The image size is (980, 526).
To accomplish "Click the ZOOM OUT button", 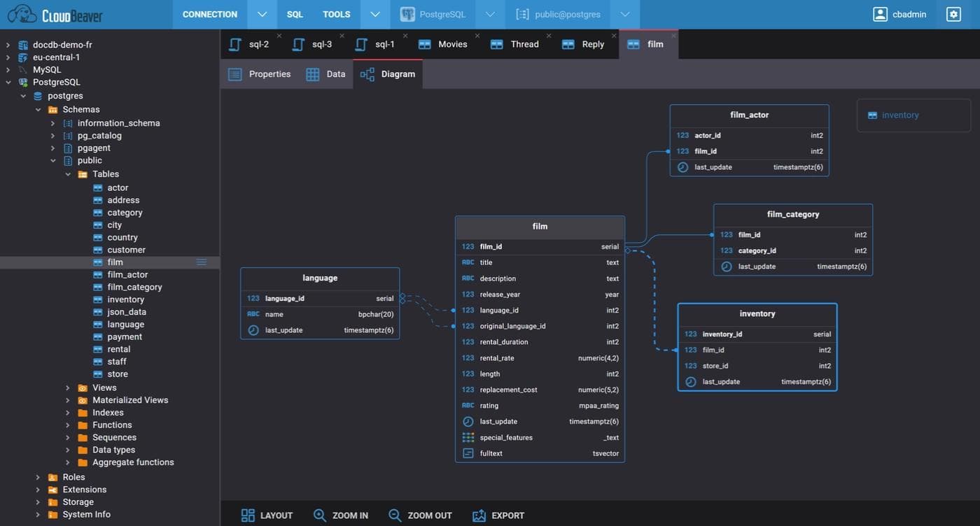I will (x=420, y=515).
